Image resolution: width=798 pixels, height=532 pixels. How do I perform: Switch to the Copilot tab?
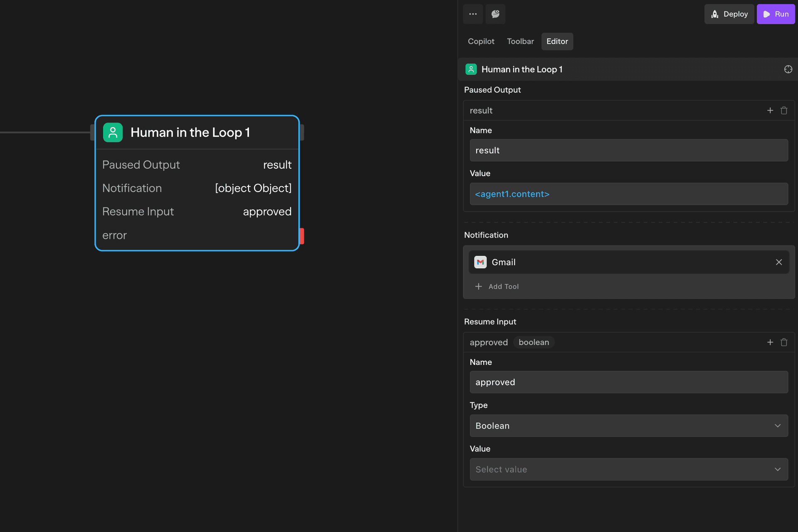point(481,41)
